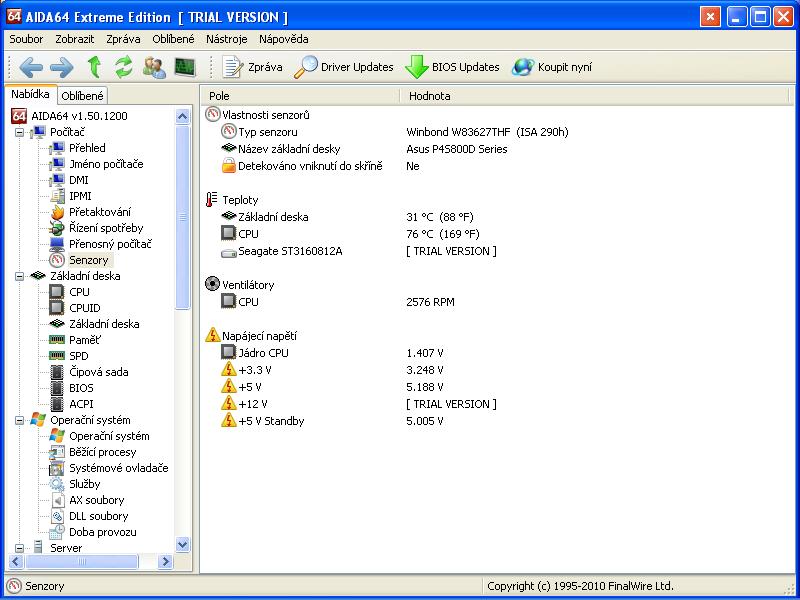Refresh the page with green arrows icon
Screen dimensions: 800x600
tap(123, 67)
